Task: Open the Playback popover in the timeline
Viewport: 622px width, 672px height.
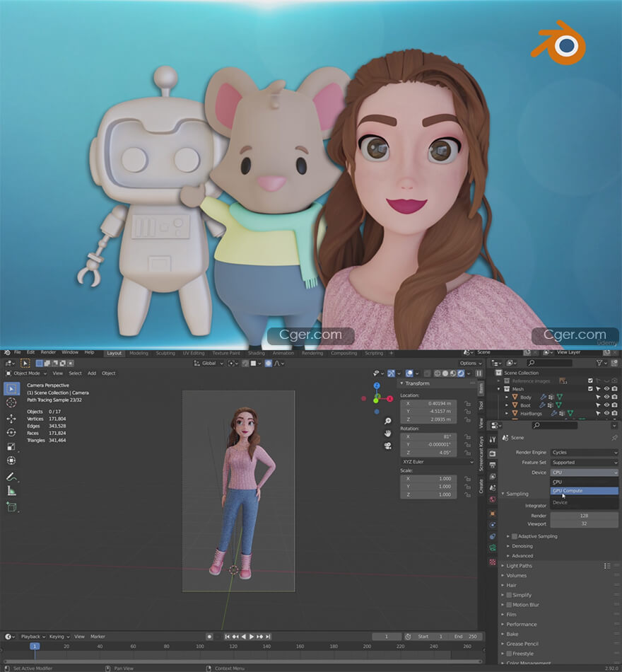Action: 33,637
